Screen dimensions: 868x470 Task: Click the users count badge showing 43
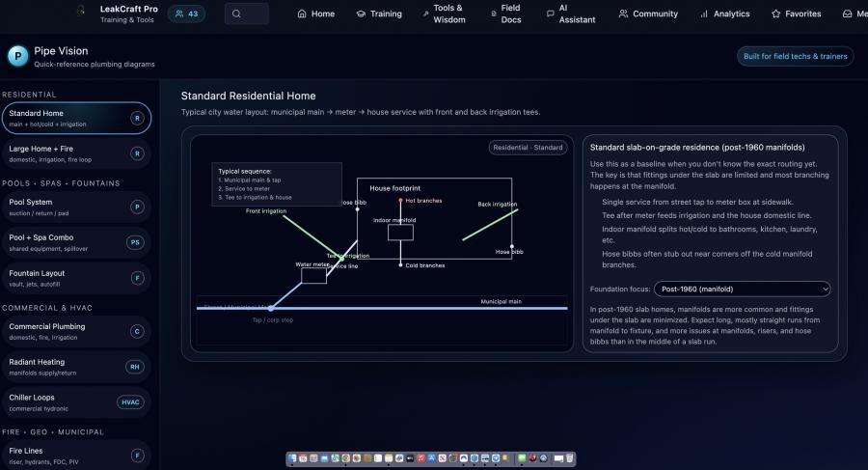click(x=186, y=14)
